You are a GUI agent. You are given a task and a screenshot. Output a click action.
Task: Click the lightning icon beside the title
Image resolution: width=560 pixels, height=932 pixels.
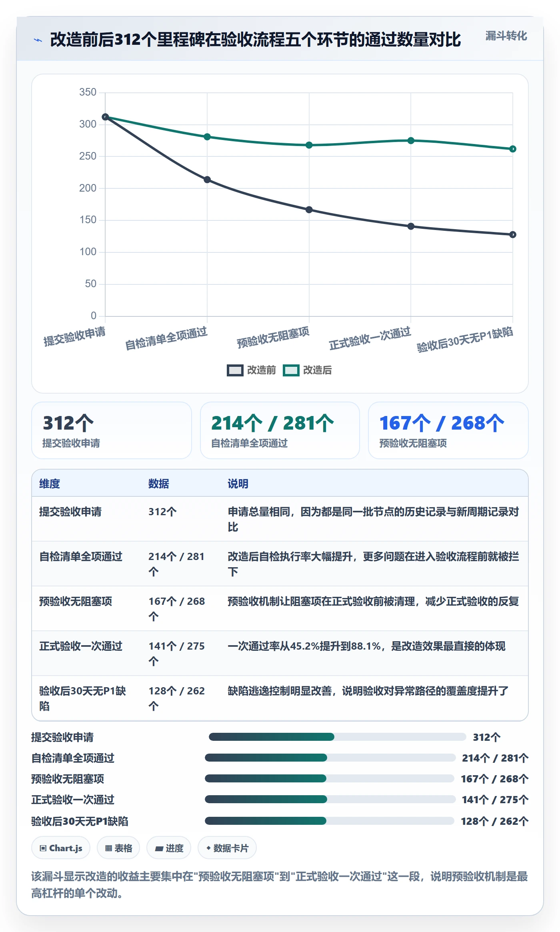(38, 40)
